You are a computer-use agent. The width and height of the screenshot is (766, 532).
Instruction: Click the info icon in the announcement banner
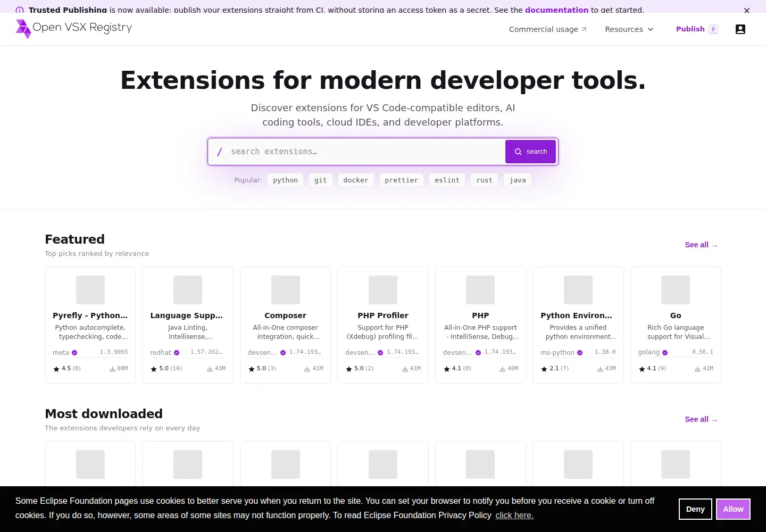(20, 10)
